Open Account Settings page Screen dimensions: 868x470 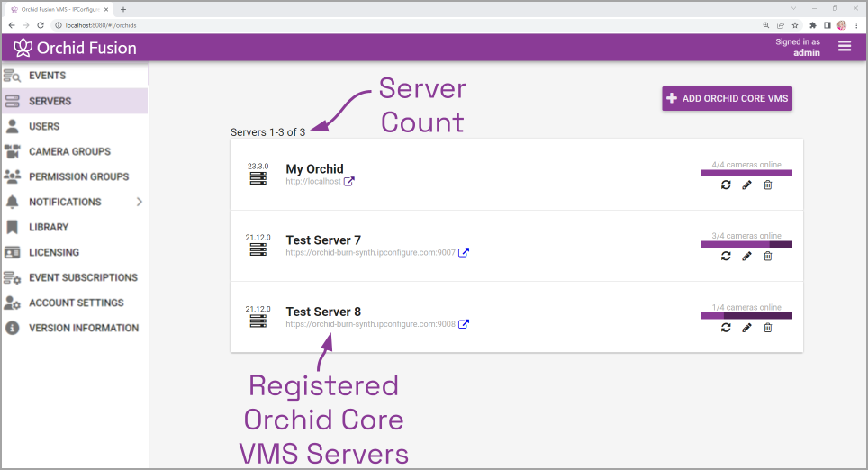(75, 303)
